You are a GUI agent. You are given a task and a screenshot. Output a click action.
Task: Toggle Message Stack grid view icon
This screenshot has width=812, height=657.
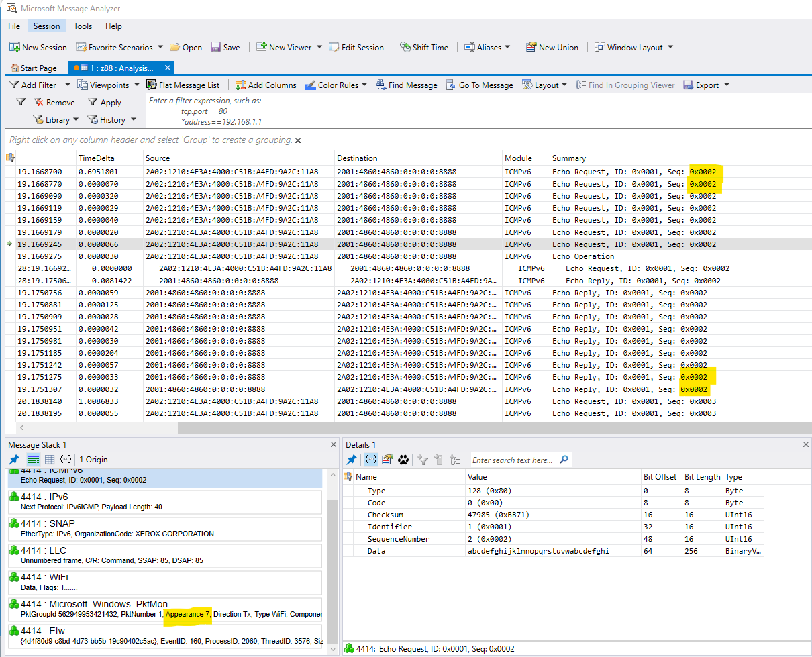[50, 460]
